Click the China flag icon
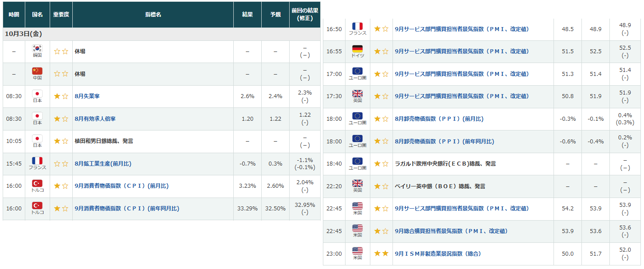Viewport: 644px width, 269px height. coord(37,71)
